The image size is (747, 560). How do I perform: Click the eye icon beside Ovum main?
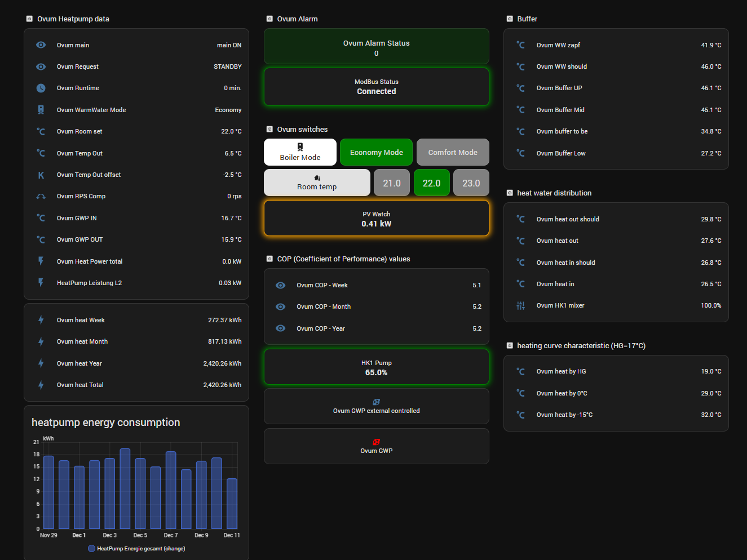pyautogui.click(x=41, y=45)
